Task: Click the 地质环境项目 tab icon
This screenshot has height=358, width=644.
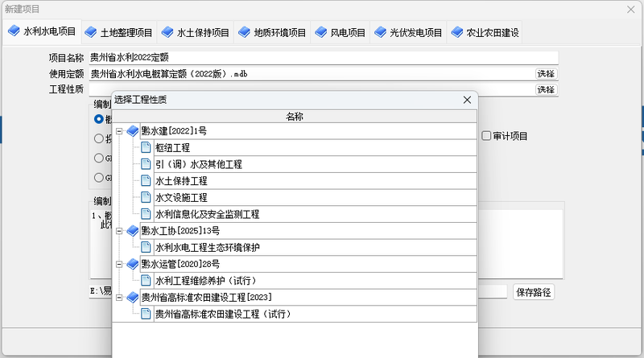Action: coord(244,32)
